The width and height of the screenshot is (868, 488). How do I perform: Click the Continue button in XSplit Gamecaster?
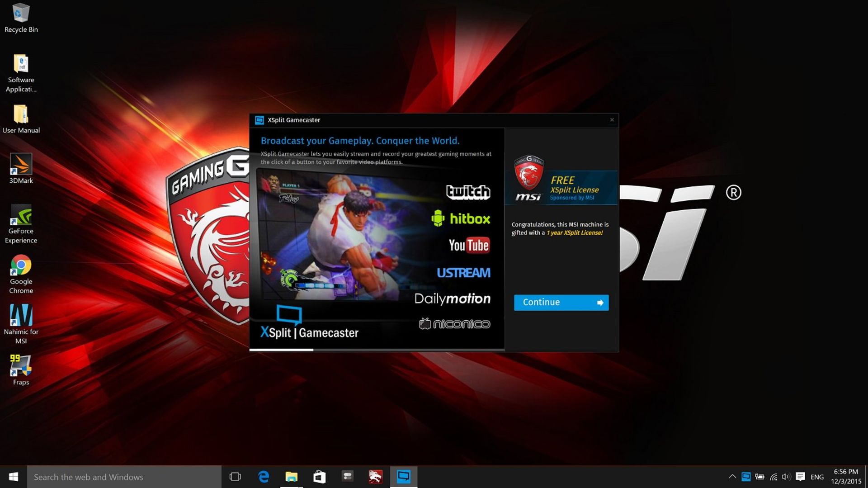coord(561,303)
